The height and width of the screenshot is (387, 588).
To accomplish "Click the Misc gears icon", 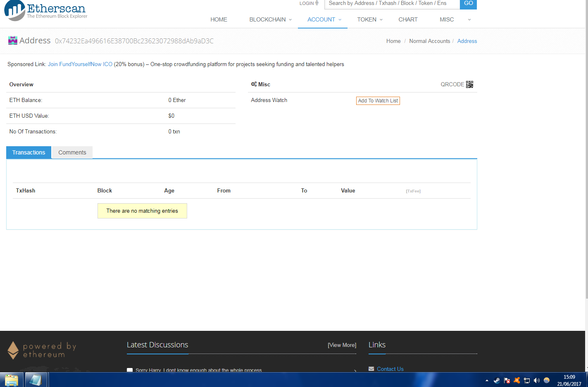I will pos(254,84).
